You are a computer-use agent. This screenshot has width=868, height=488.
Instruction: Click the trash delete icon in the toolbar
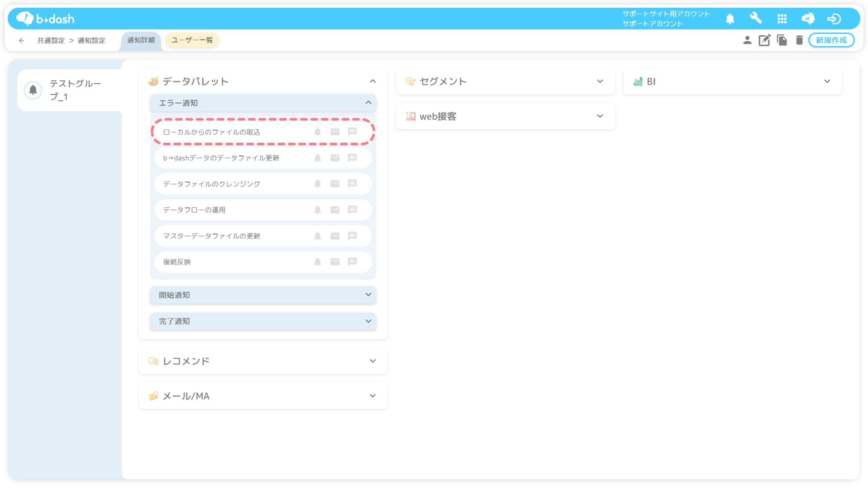coord(799,40)
